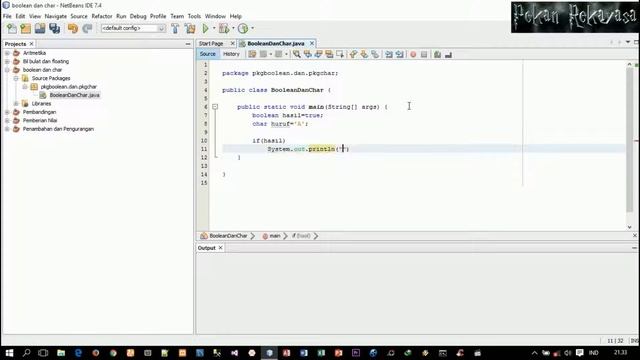The height and width of the screenshot is (360, 640).
Task: Click the Comment editor toolbar icon
Action: point(438,54)
